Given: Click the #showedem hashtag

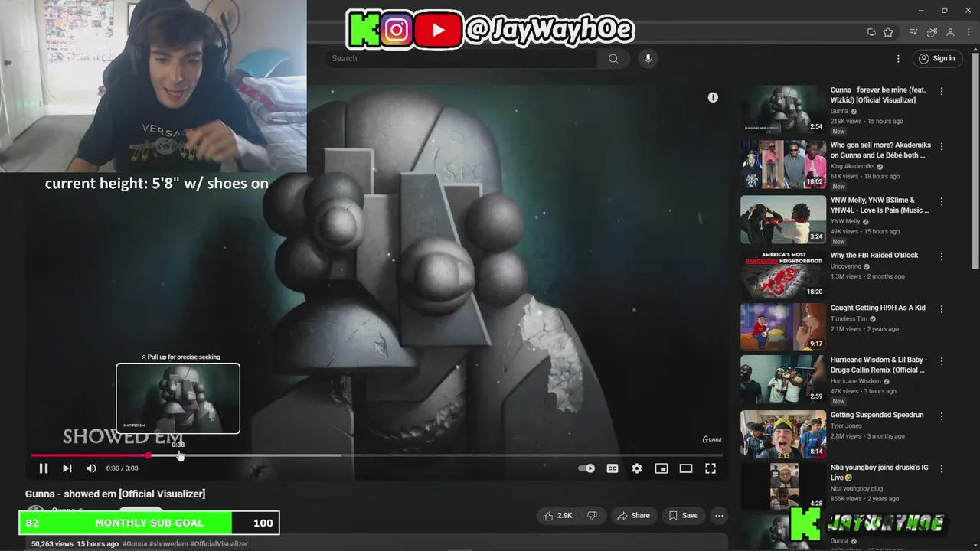Looking at the screenshot, I should pos(168,544).
